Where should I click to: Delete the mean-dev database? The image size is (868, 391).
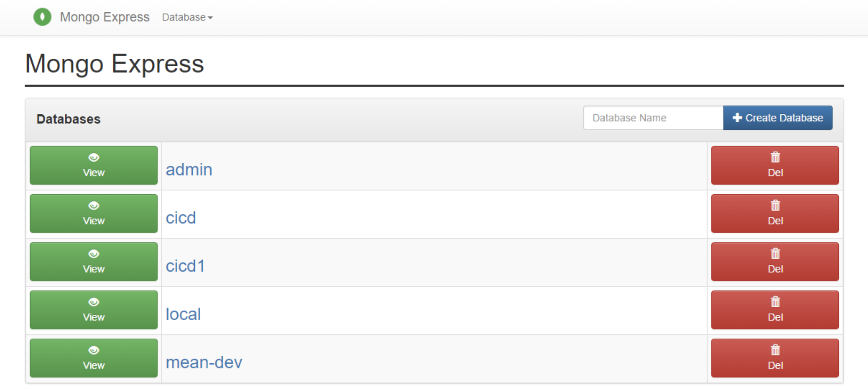(775, 358)
